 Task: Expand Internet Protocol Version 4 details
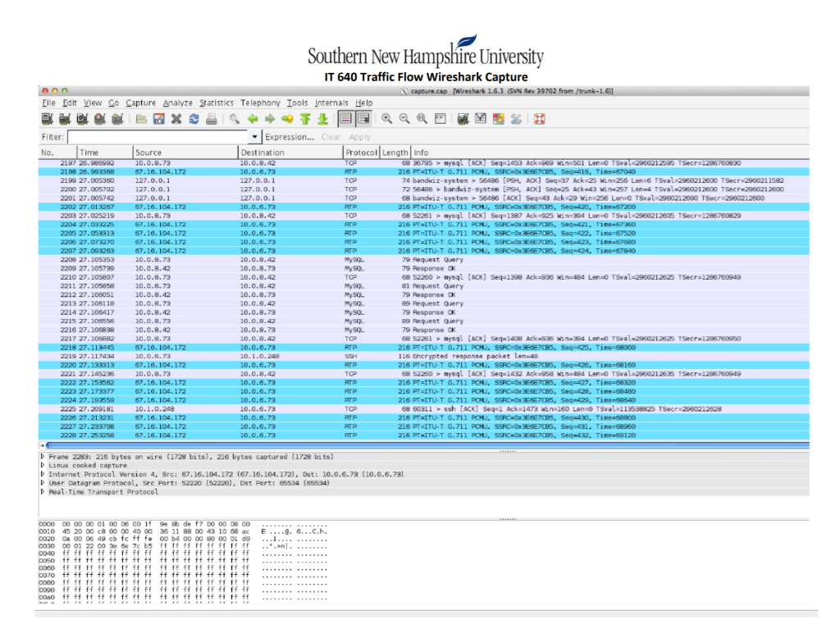41,474
